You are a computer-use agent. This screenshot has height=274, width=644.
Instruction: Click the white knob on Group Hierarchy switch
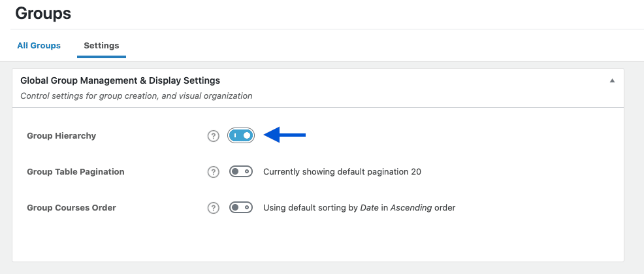point(247,135)
